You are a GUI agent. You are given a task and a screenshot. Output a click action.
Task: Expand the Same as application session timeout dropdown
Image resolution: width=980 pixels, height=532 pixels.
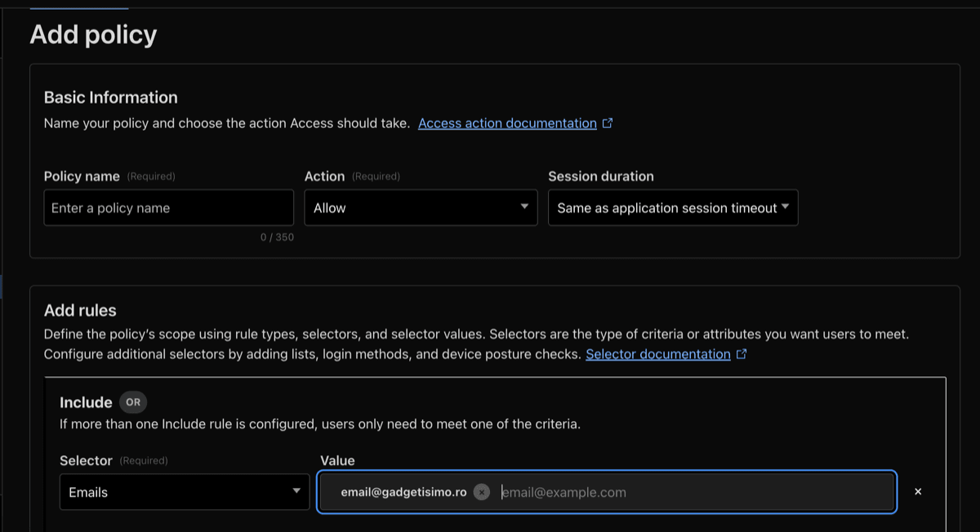click(673, 208)
